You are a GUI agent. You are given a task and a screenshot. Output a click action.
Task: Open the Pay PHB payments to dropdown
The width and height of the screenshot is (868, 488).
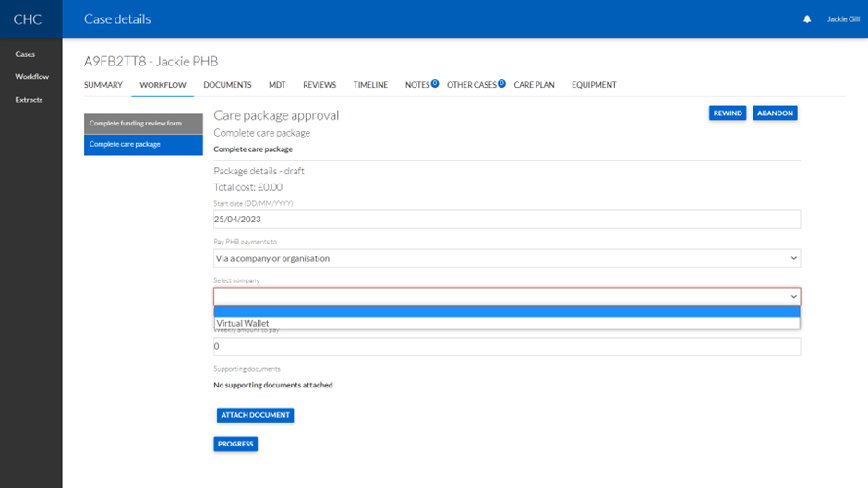(x=506, y=258)
